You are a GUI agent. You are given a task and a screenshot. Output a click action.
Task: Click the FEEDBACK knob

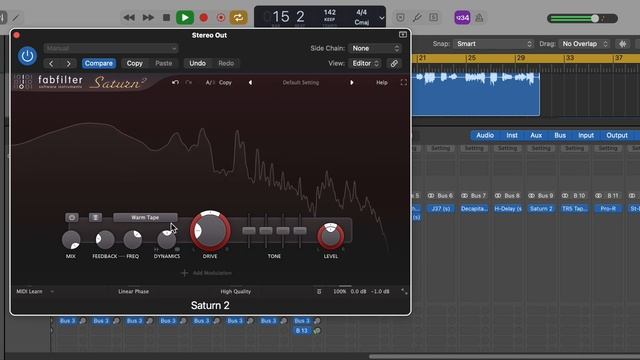pos(104,240)
